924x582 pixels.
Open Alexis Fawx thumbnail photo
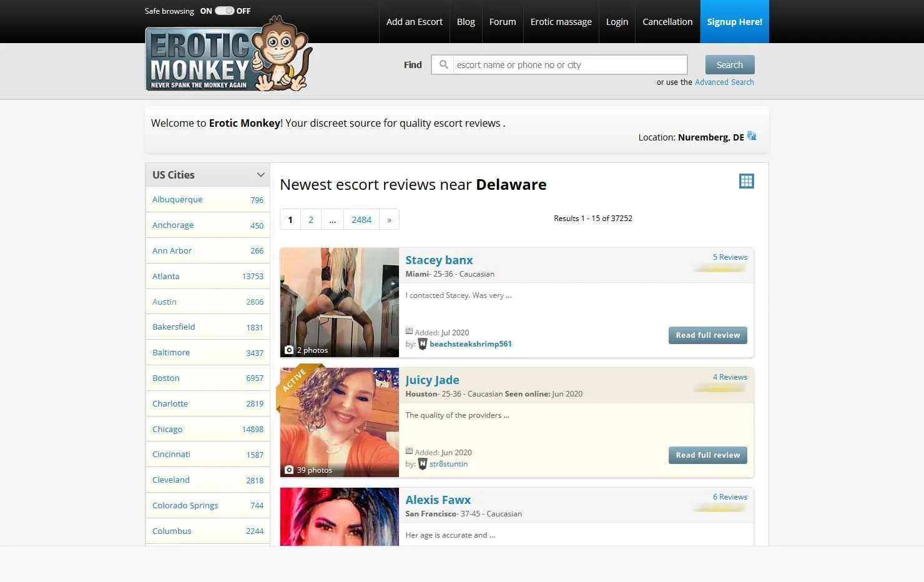click(340, 517)
